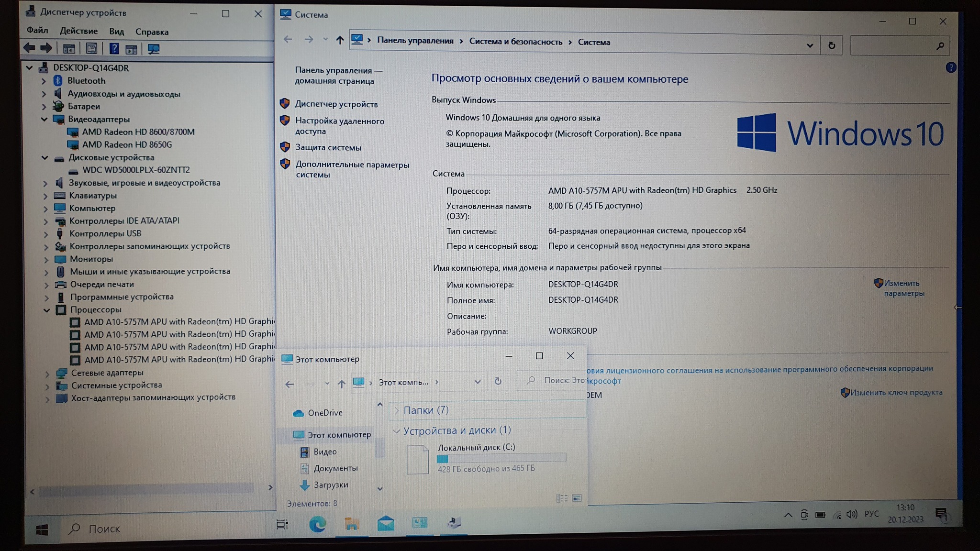Open Microsoft Edge from the taskbar
The width and height of the screenshot is (980, 551).
(317, 525)
